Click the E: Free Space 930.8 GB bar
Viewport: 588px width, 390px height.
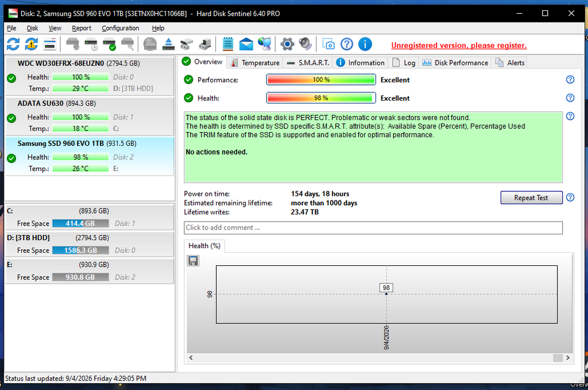click(x=80, y=277)
